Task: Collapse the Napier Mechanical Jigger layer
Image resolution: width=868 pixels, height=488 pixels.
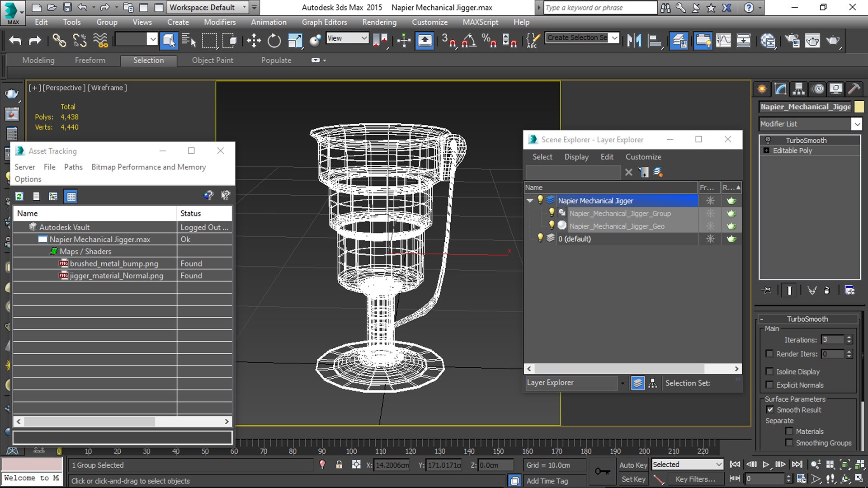Action: 530,200
